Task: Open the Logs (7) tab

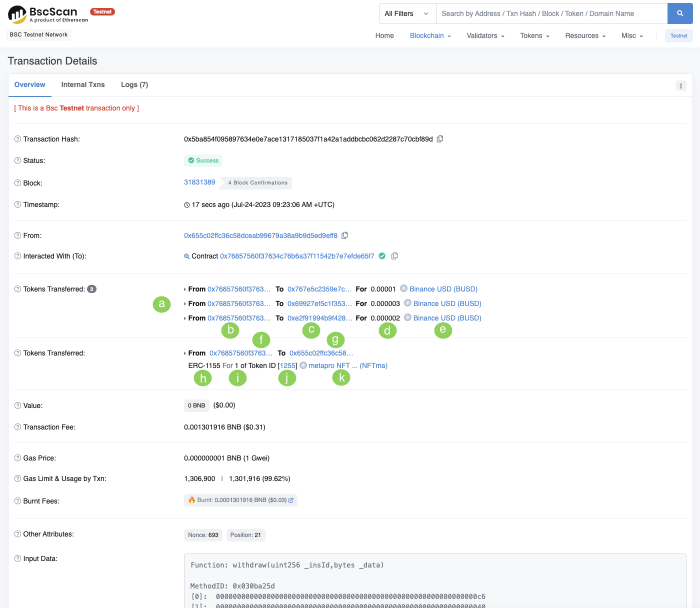Action: pyautogui.click(x=134, y=84)
